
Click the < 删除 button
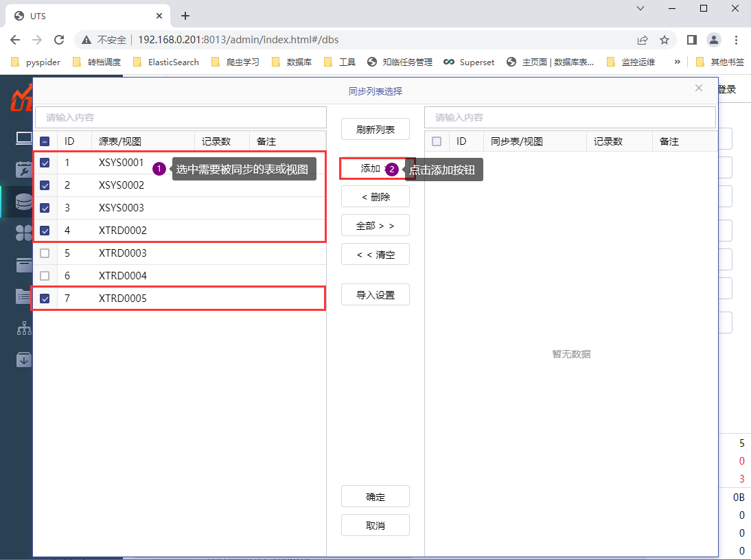pos(375,197)
